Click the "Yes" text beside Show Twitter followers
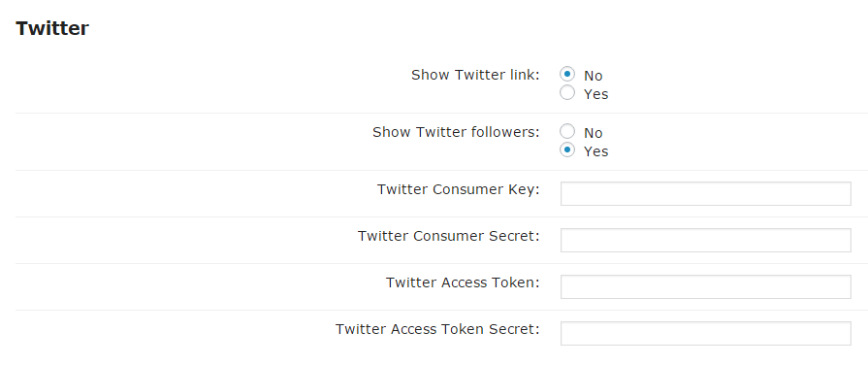Viewport: 868px width, 365px height. pyautogui.click(x=595, y=151)
